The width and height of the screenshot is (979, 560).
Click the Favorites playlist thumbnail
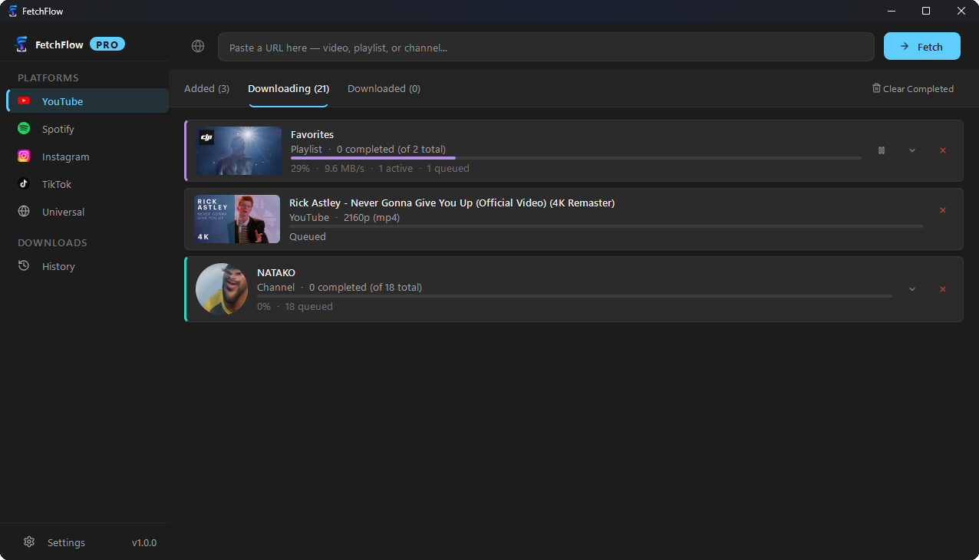pos(239,150)
